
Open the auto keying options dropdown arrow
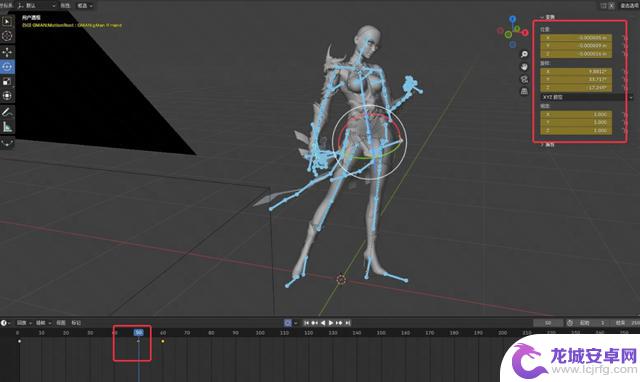pyautogui.click(x=296, y=323)
